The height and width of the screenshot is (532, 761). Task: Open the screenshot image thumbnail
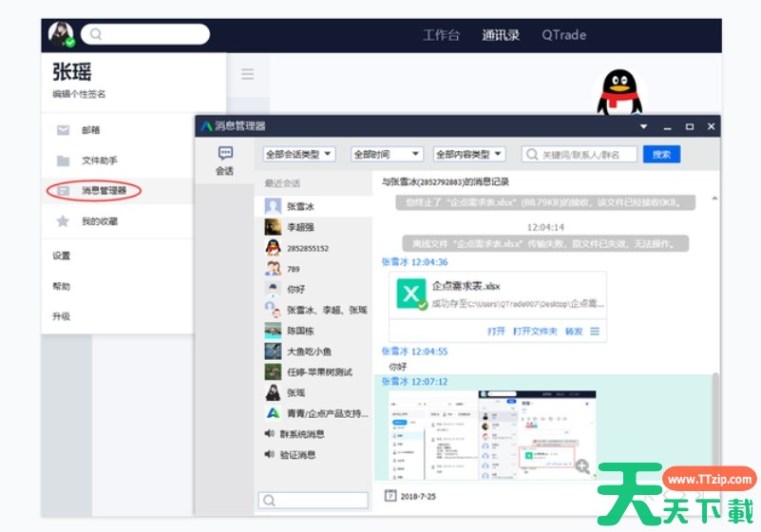click(x=493, y=434)
